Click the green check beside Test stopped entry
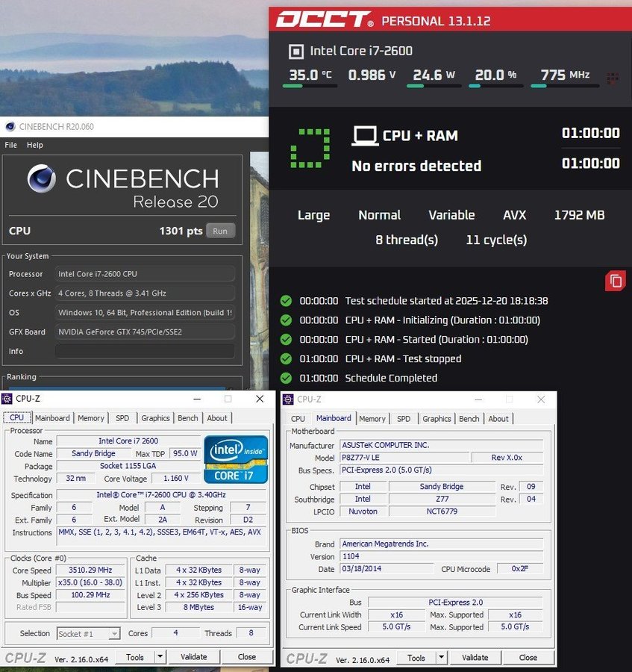This screenshot has height=672, width=632. (x=286, y=359)
